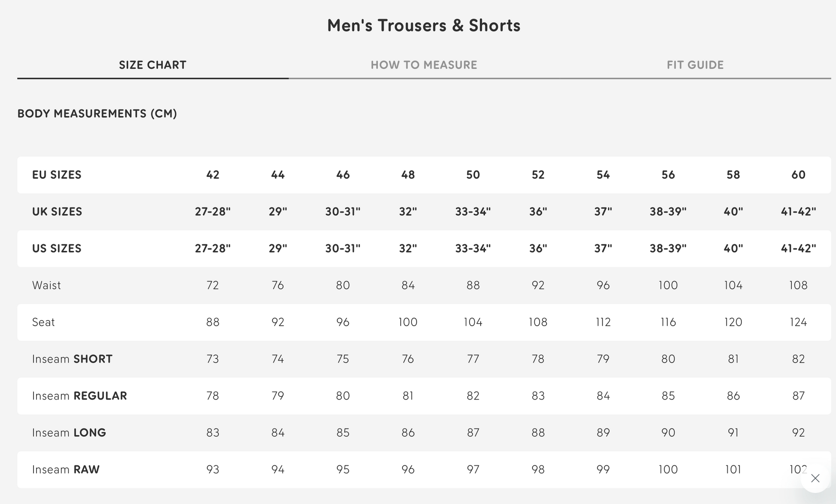Viewport: 836px width, 504px height.
Task: Select EU size 60 column header
Action: tap(798, 175)
